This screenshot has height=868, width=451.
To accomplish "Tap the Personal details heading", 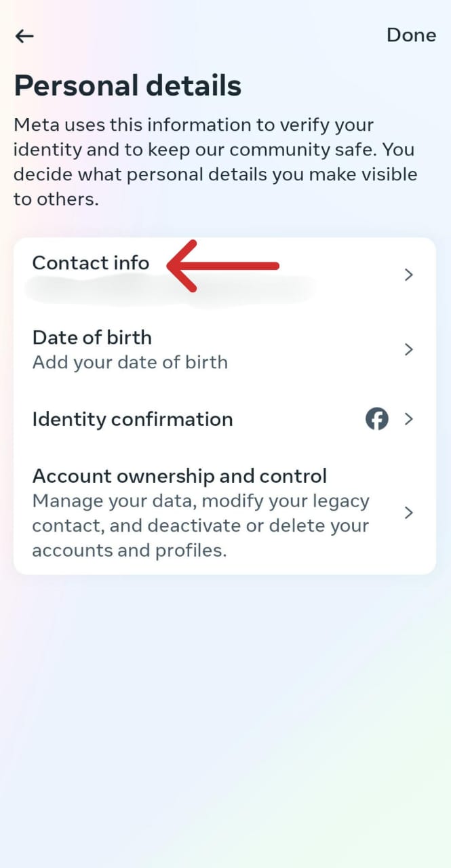I will (127, 85).
